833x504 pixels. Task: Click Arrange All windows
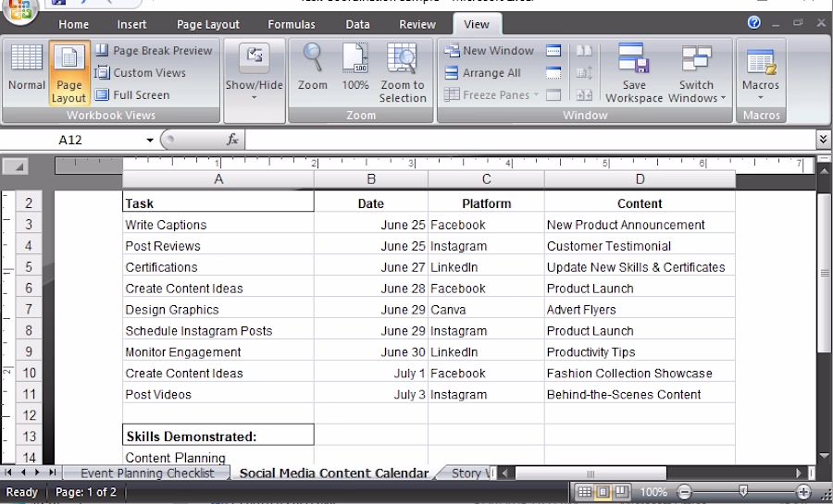click(483, 73)
